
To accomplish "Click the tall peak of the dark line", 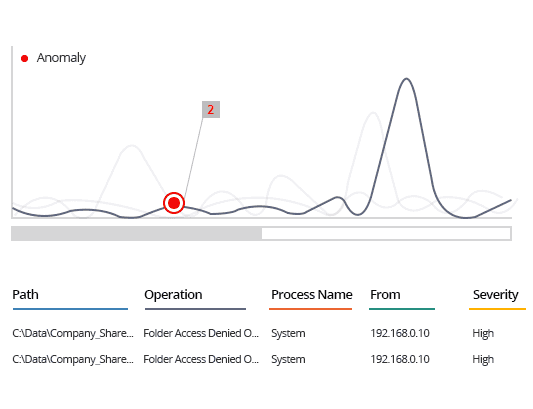I will point(406,79).
